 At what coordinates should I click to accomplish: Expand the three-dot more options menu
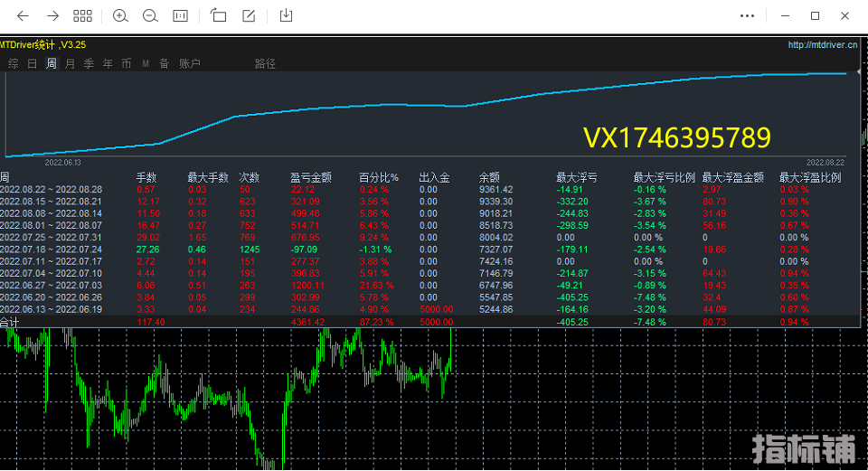tap(747, 15)
